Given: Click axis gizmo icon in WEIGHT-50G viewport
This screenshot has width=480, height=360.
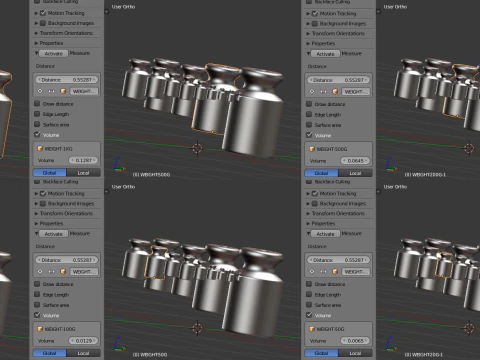Looking at the screenshot, I should (391, 344).
